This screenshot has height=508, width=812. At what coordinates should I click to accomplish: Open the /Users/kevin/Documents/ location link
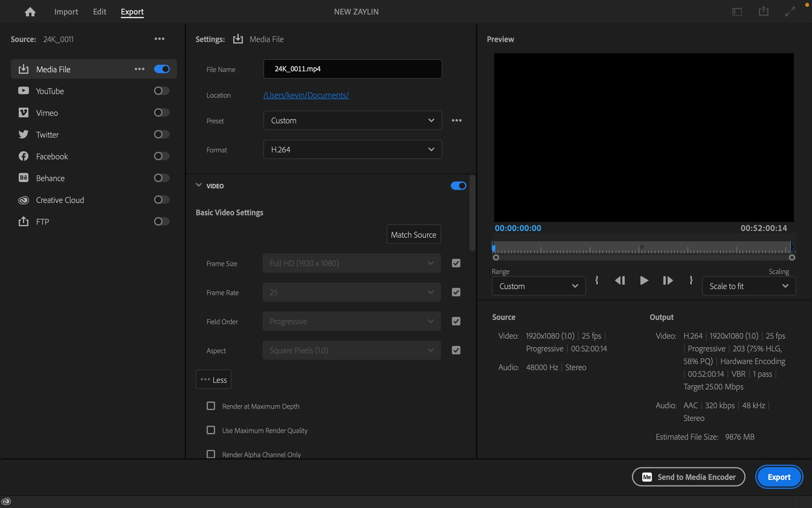306,95
